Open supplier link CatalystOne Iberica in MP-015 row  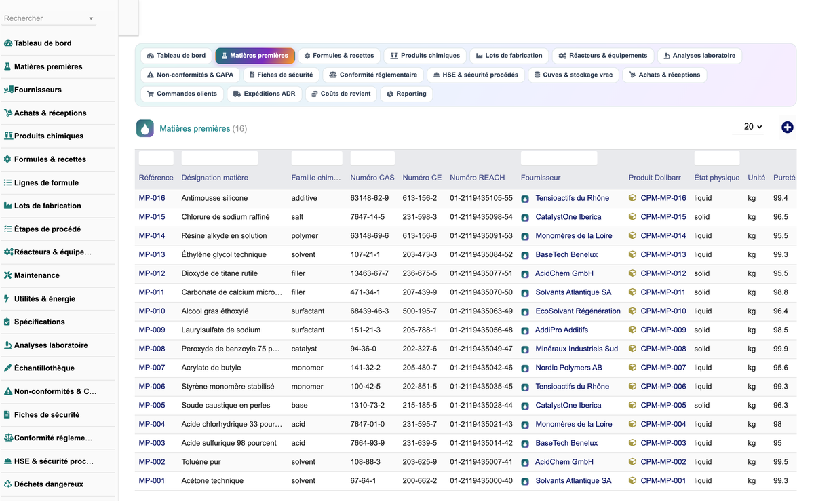(x=568, y=217)
